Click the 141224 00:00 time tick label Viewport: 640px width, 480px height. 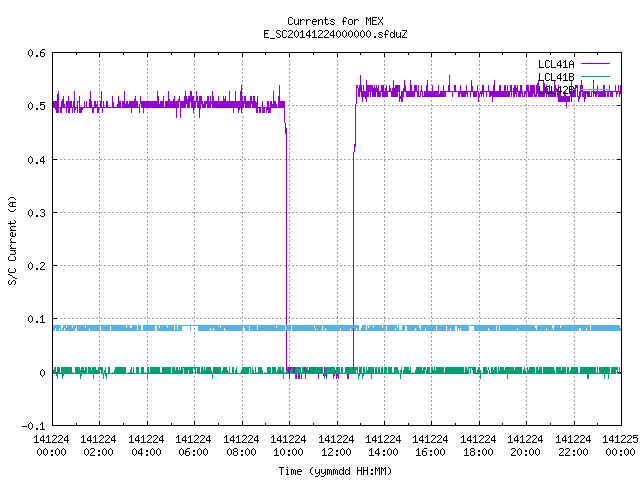(x=51, y=445)
